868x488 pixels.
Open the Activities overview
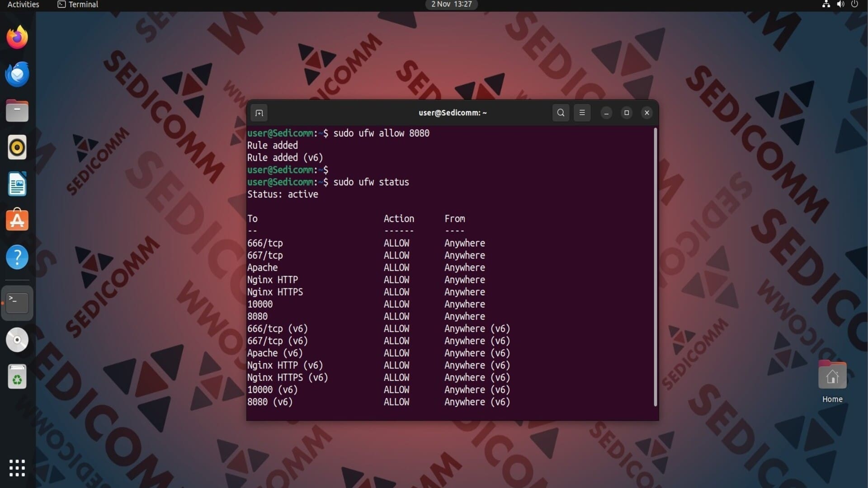pyautogui.click(x=24, y=5)
